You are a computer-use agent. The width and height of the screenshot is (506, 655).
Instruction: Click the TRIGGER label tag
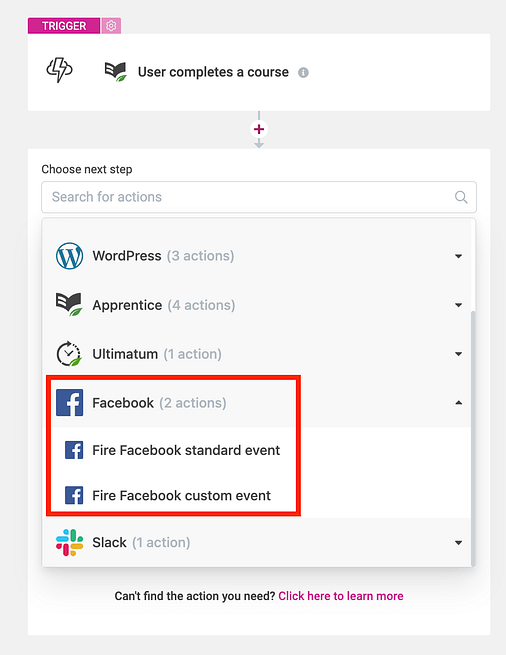[64, 26]
